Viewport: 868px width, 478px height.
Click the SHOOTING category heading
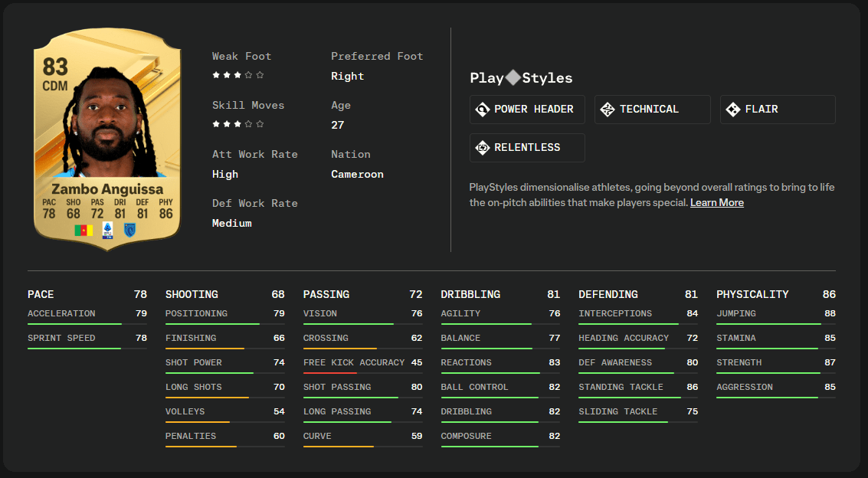(192, 294)
